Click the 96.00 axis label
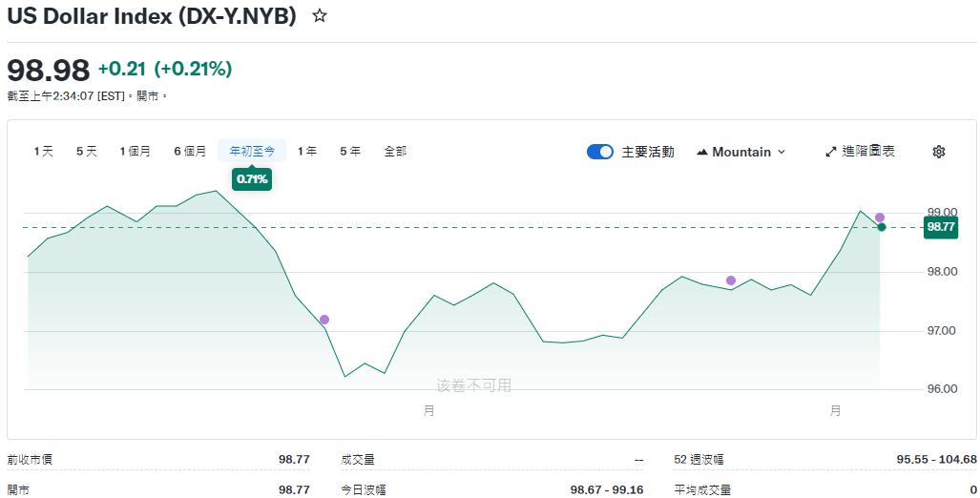 (943, 388)
